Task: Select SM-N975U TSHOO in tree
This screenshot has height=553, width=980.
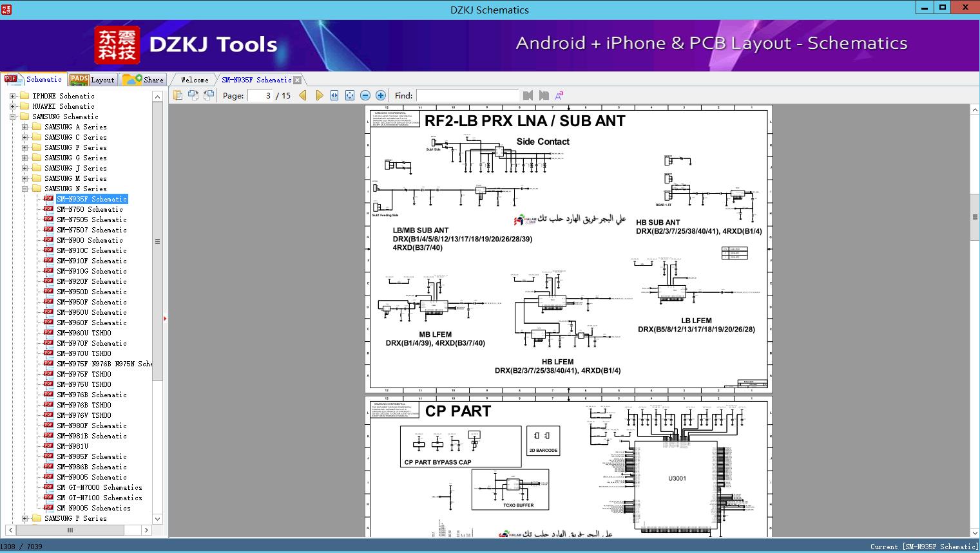Action: (84, 384)
